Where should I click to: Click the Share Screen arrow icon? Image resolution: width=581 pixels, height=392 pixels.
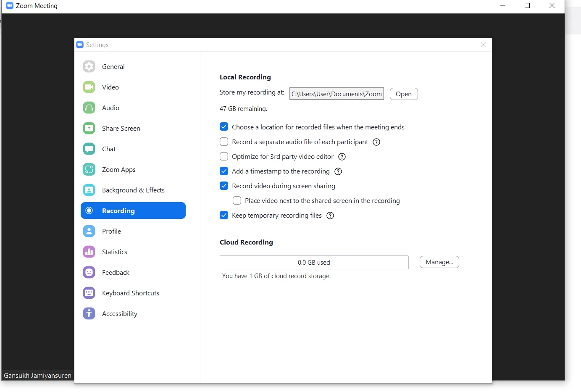click(89, 128)
